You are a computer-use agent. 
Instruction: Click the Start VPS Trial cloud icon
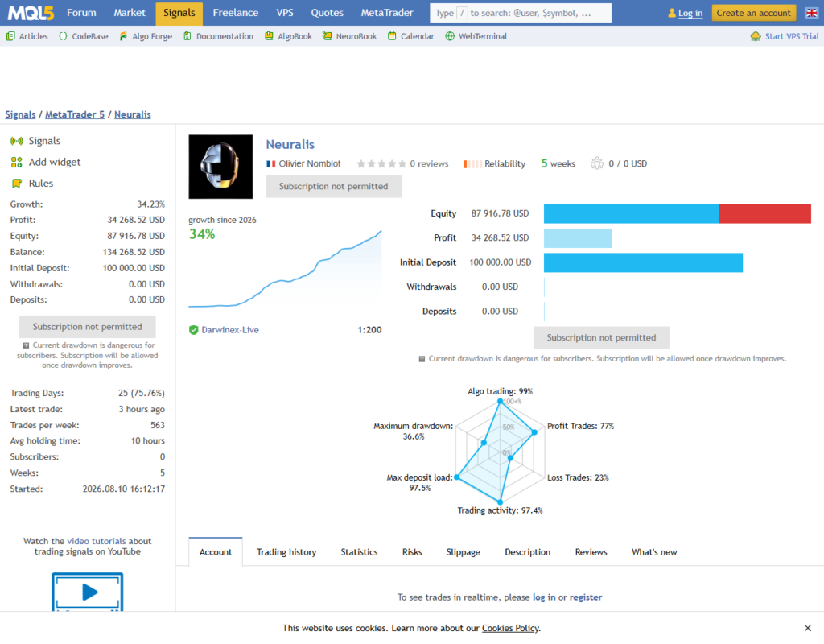click(756, 36)
